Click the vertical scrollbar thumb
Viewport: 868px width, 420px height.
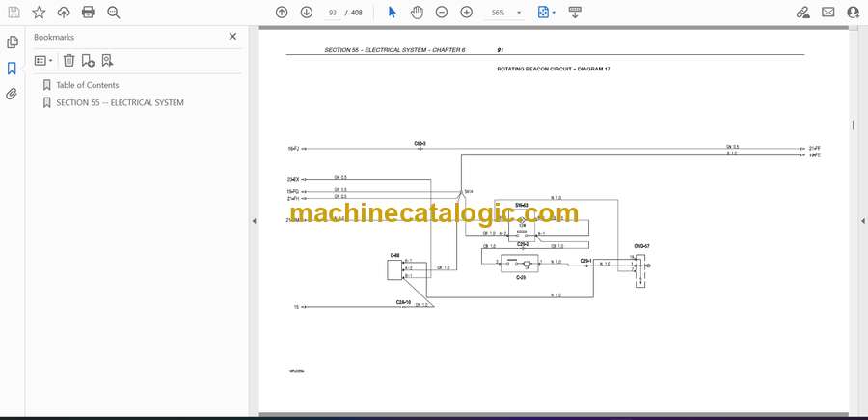coord(854,126)
